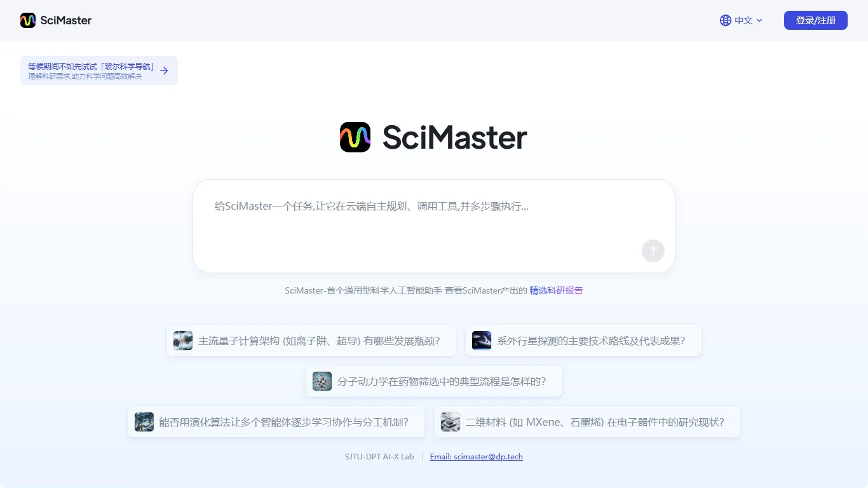
Task: Click the large SciMaster logo above the input
Action: point(355,137)
